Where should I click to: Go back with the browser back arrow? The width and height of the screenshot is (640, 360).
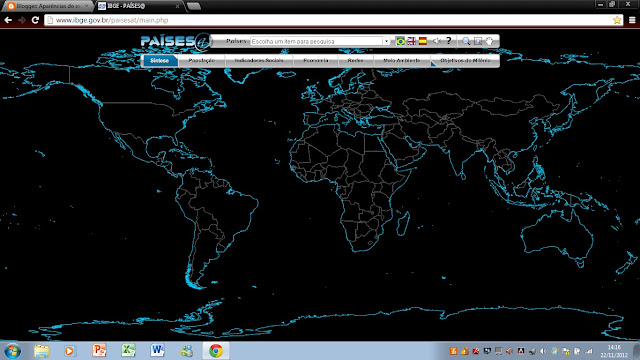click(x=8, y=20)
